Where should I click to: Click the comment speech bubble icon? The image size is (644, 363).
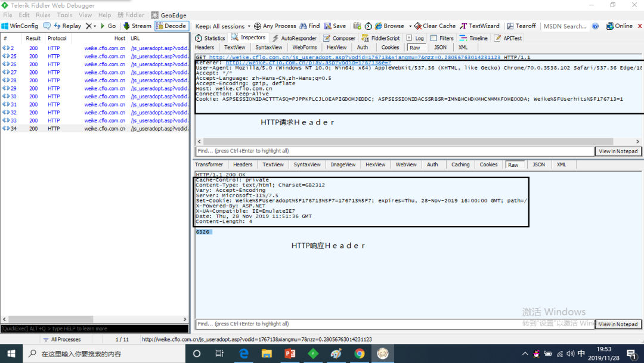pos(47,26)
